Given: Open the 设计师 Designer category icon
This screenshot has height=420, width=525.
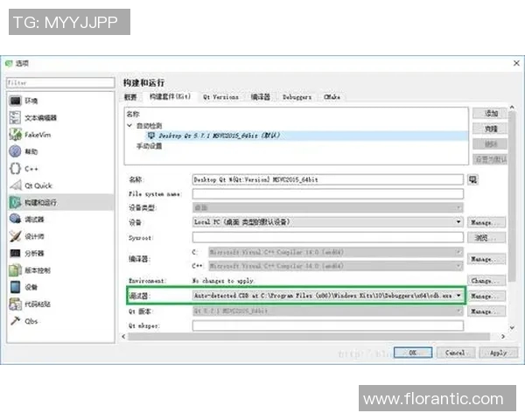Looking at the screenshot, I should [x=16, y=236].
